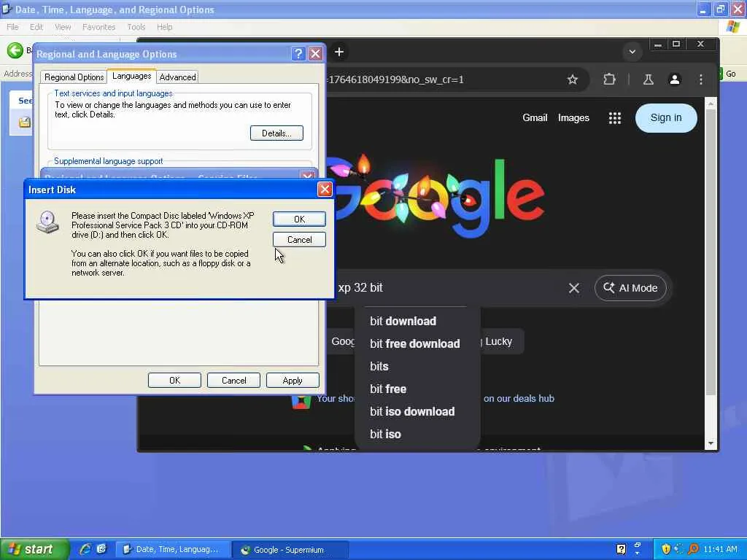
Task: Open the File menu
Action: 12,27
